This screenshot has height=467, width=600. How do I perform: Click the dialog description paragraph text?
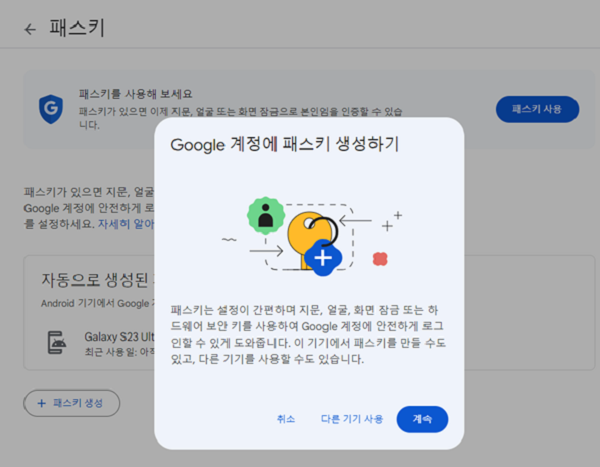click(308, 334)
